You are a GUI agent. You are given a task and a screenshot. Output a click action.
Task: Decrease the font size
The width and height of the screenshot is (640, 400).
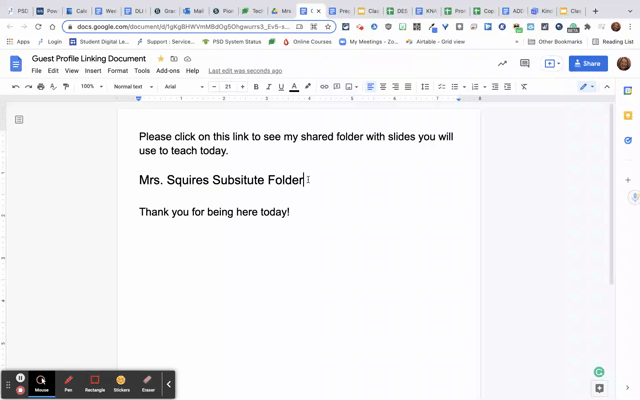pos(214,87)
